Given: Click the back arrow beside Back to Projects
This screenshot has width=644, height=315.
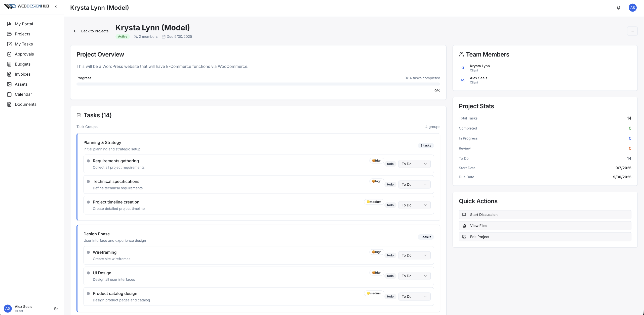Looking at the screenshot, I should point(75,31).
